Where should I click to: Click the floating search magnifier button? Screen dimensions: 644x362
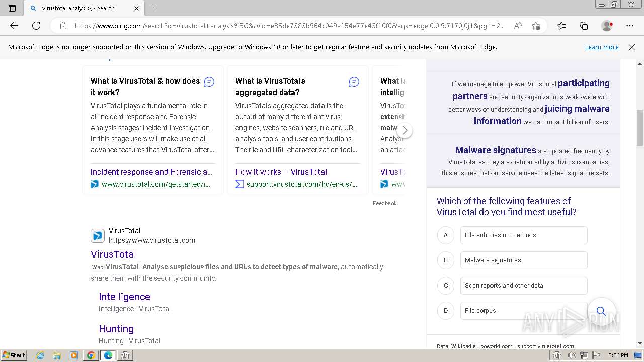pos(601,311)
